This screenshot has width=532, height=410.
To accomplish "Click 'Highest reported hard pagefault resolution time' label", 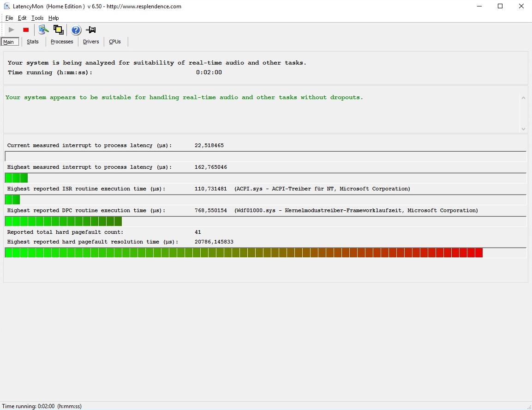I will coord(93,242).
